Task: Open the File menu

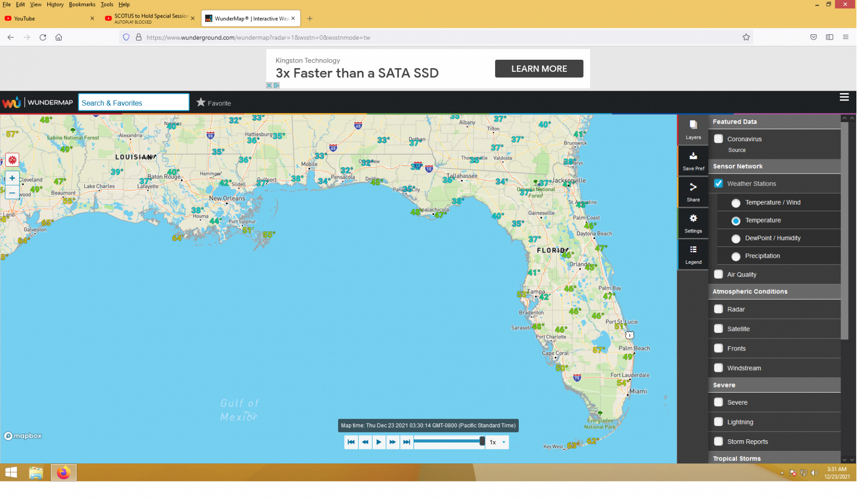Action: [6, 4]
